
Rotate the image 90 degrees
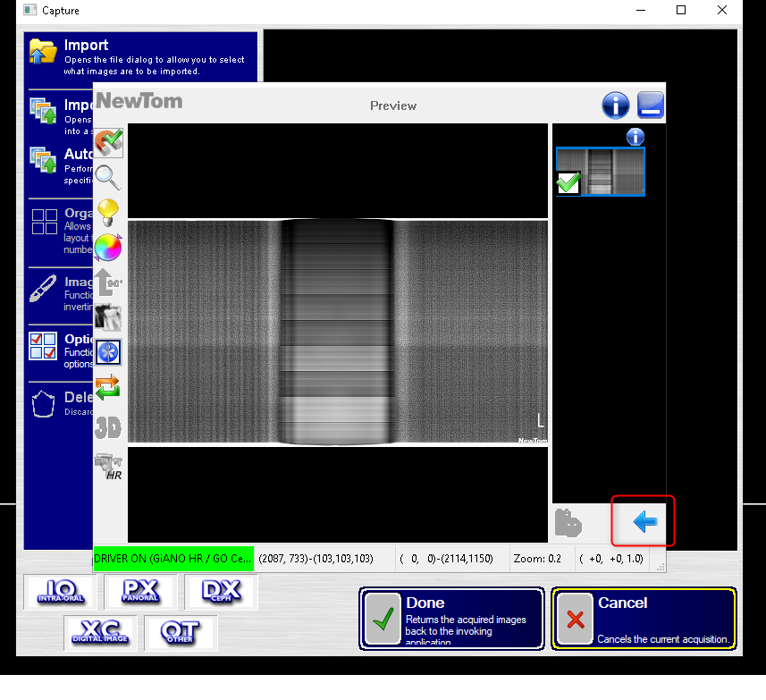click(108, 283)
